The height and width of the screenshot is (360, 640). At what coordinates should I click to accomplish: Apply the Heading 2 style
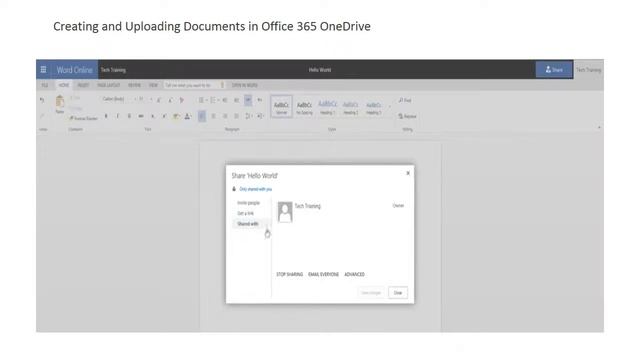pyautogui.click(x=350, y=107)
